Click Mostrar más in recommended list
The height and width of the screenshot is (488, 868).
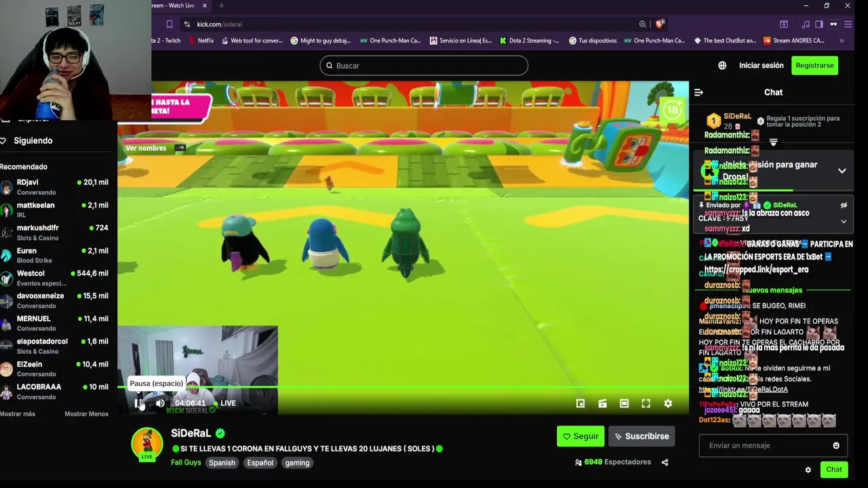click(18, 414)
